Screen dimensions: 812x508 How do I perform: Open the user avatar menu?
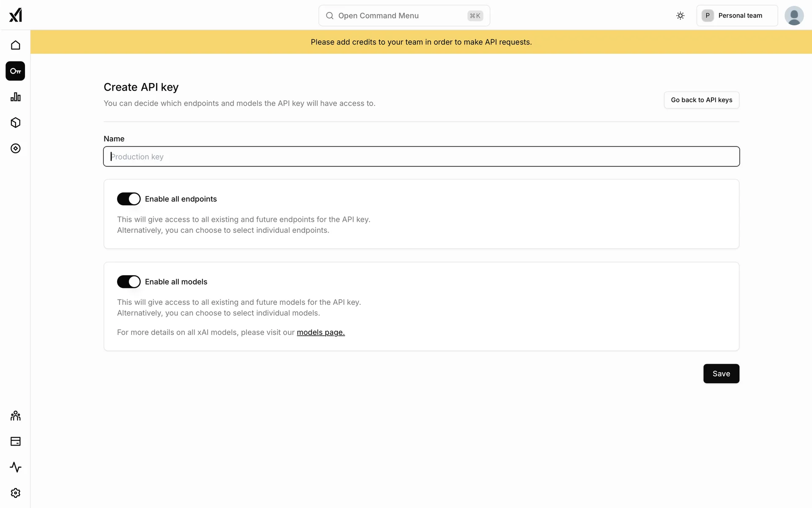pos(794,16)
